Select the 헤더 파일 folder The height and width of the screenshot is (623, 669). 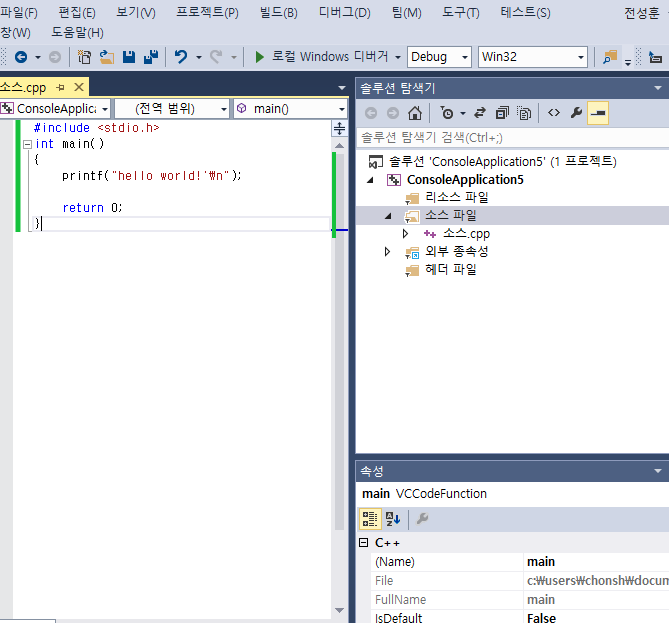click(451, 270)
